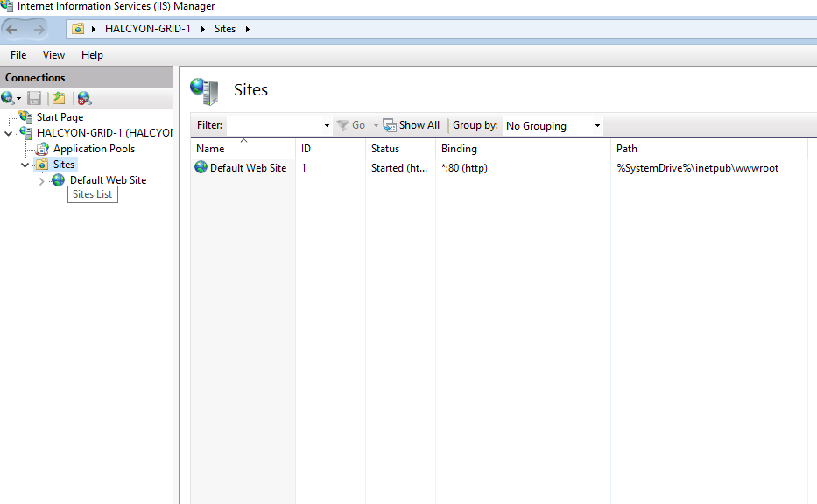817x504 pixels.
Task: Click the Application Pools icon
Action: pos(42,149)
